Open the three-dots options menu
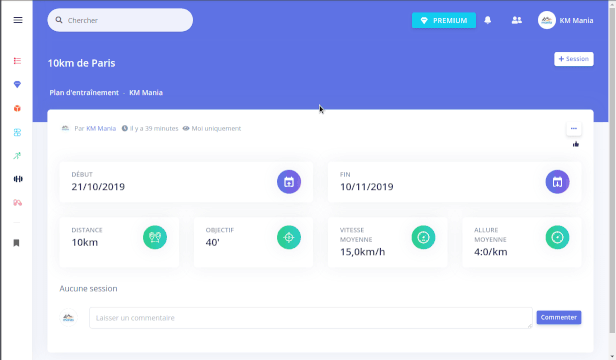616x360 pixels. (x=574, y=129)
